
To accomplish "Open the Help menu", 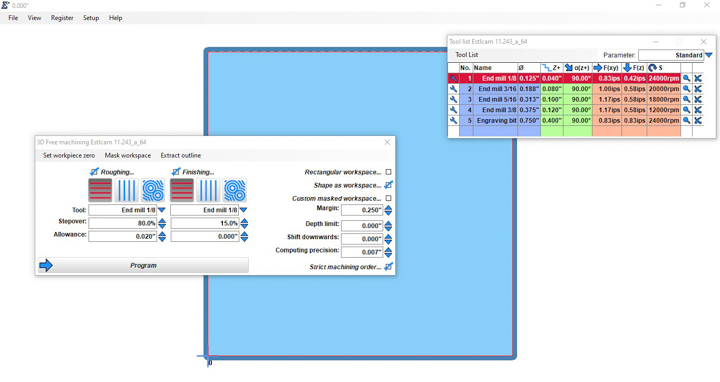I will 116,18.
